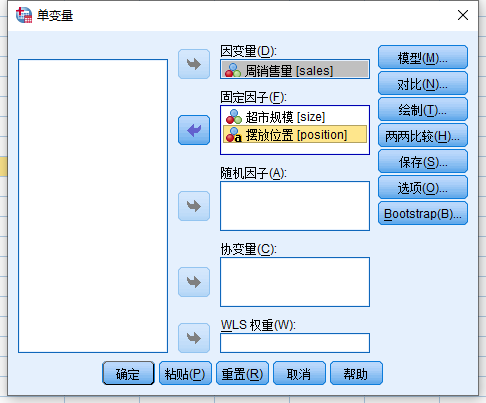The width and height of the screenshot is (486, 403).
Task: Click the 粘贴(P) button
Action: tap(185, 373)
